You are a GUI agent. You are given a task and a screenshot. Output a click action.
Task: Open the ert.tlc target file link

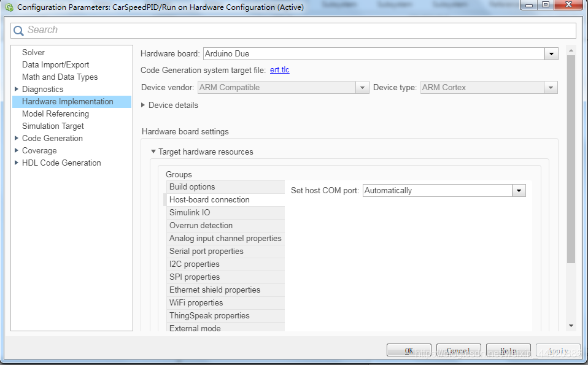(x=279, y=70)
